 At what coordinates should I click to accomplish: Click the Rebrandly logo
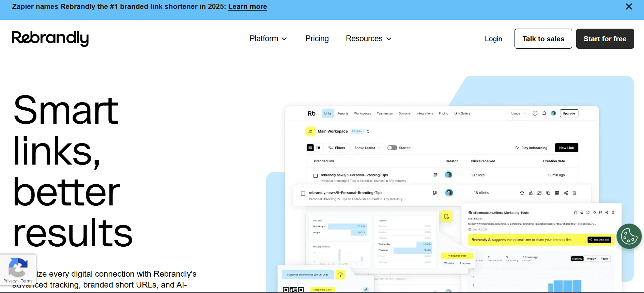pyautogui.click(x=50, y=38)
